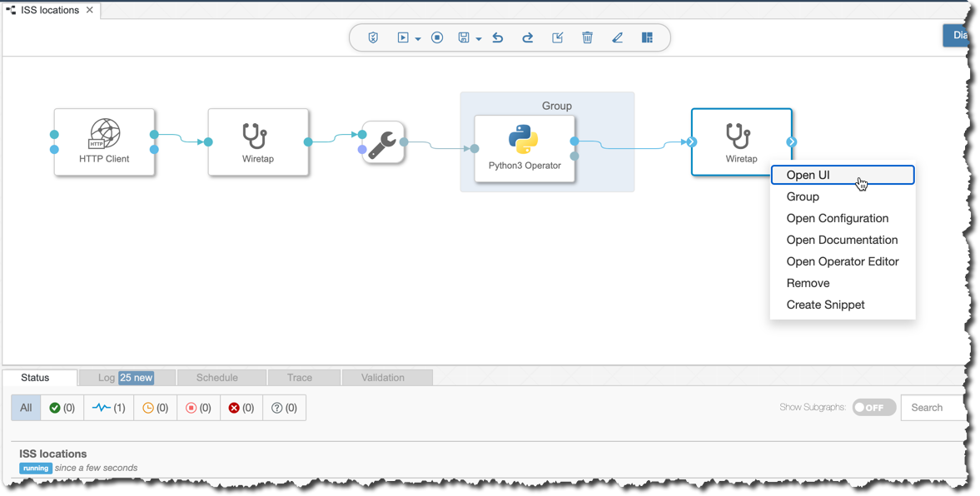The height and width of the screenshot is (496, 980).
Task: Select the All status filter
Action: (x=25, y=407)
